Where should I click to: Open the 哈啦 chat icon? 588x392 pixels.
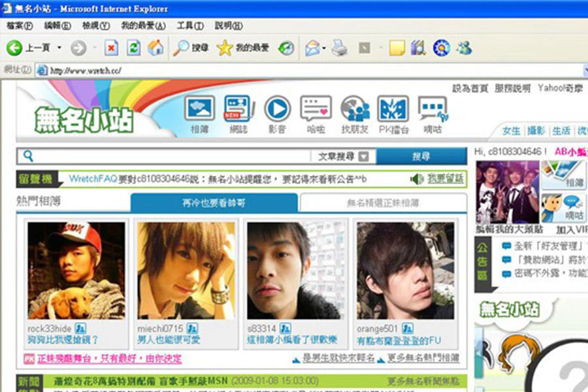[316, 109]
